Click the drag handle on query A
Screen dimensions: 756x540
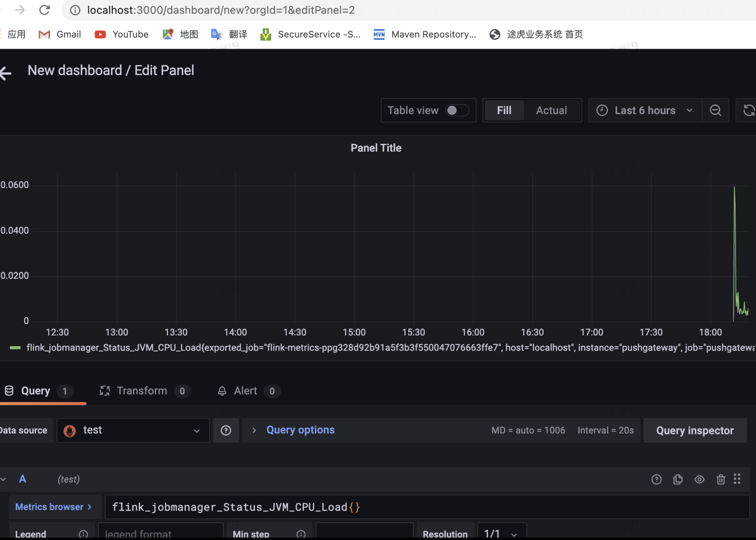tap(737, 479)
